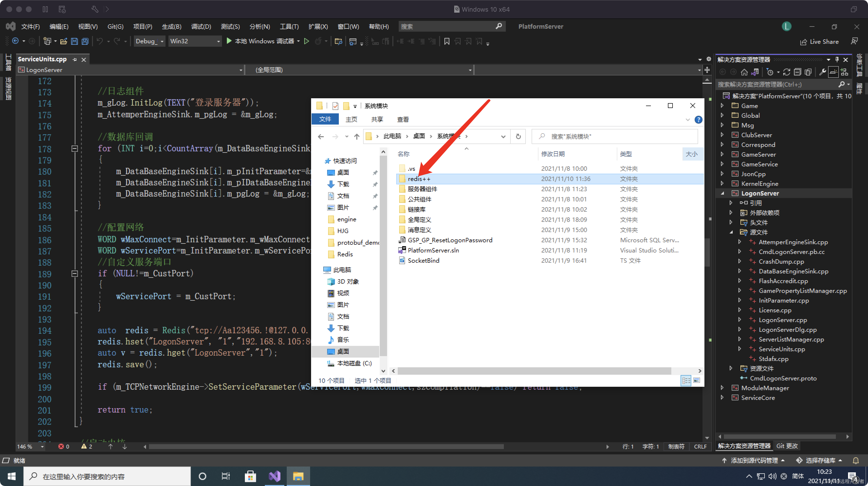Click the refresh icon in Solution Explorer
This screenshot has width=868, height=486.
(x=786, y=72)
